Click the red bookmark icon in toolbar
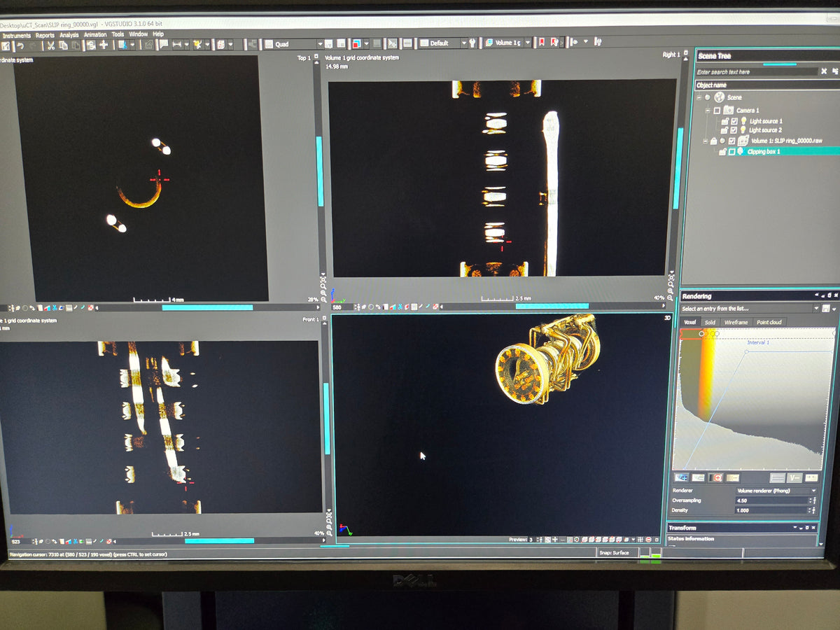The height and width of the screenshot is (630, 840). pos(541,43)
